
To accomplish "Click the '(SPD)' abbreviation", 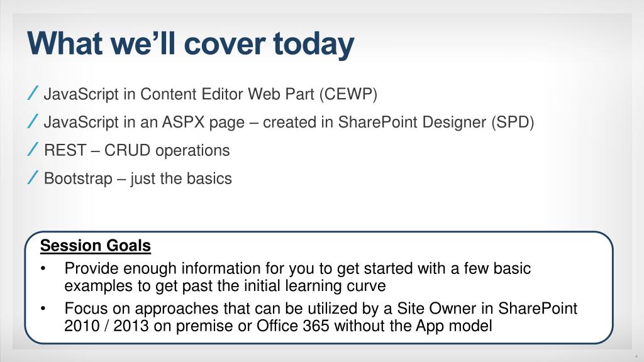I will 513,123.
